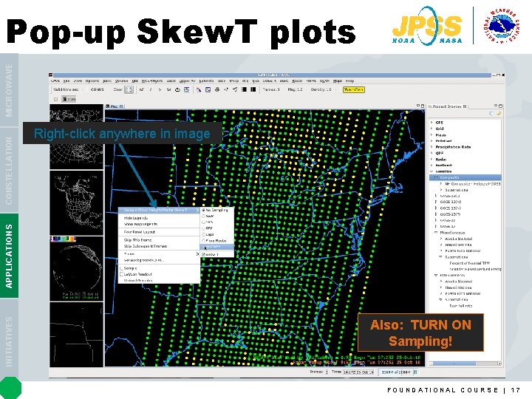Click the color bar above globe thumbnail
The width and height of the screenshot is (532, 399).
63,239
